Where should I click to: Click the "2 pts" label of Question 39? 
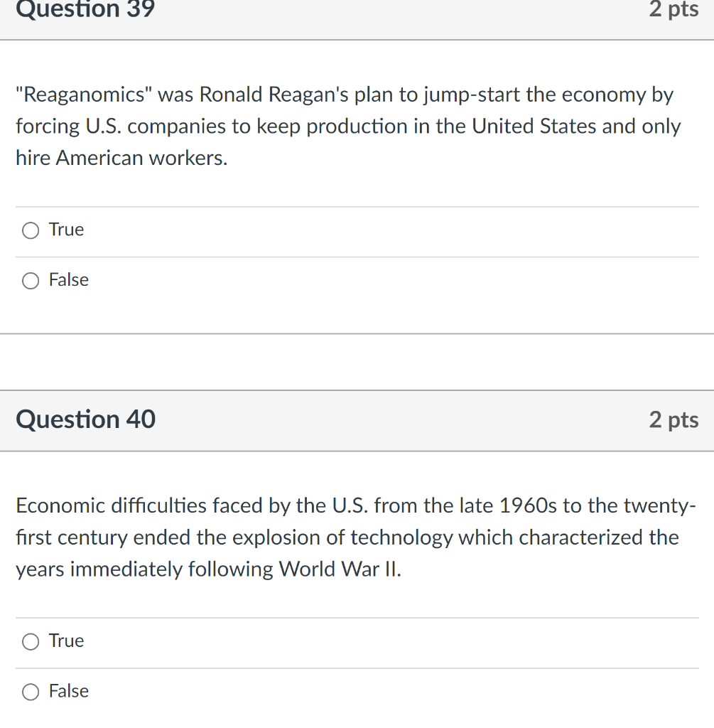pyautogui.click(x=674, y=10)
